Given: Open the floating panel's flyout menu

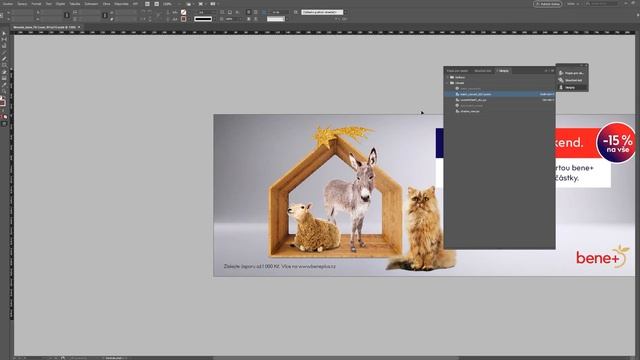Looking at the screenshot, I should pos(552,71).
